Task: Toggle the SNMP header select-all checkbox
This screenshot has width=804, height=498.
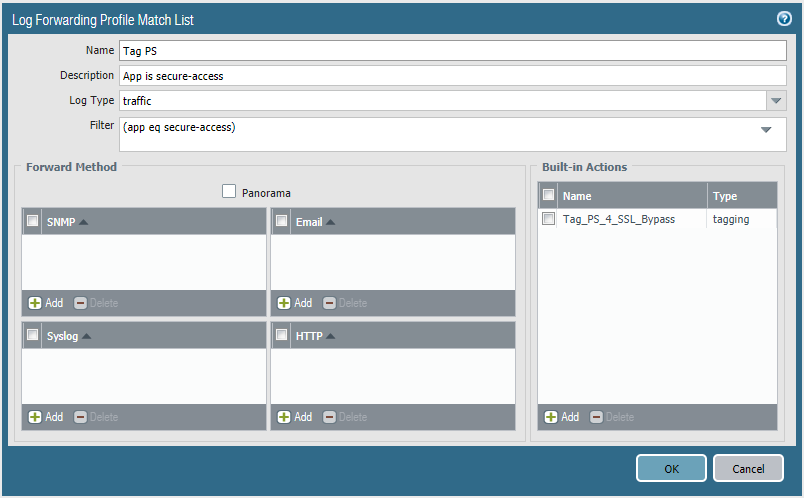Action: (33, 221)
